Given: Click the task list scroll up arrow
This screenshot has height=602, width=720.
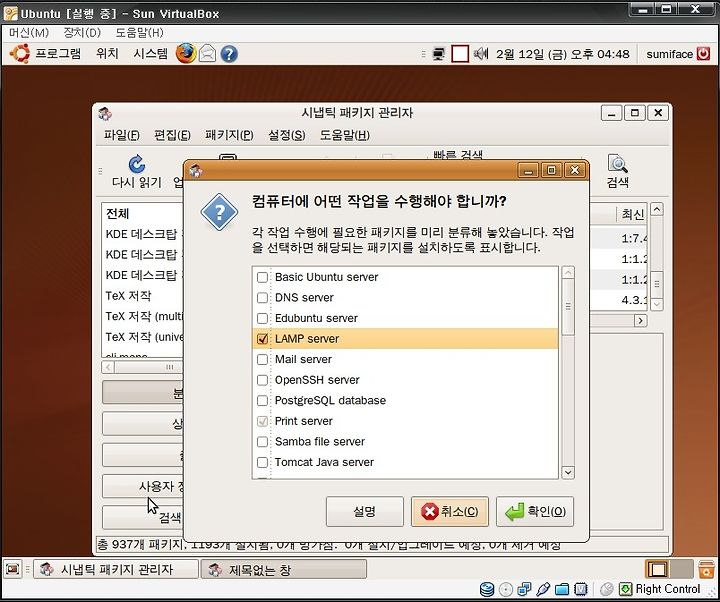Looking at the screenshot, I should click(x=568, y=273).
